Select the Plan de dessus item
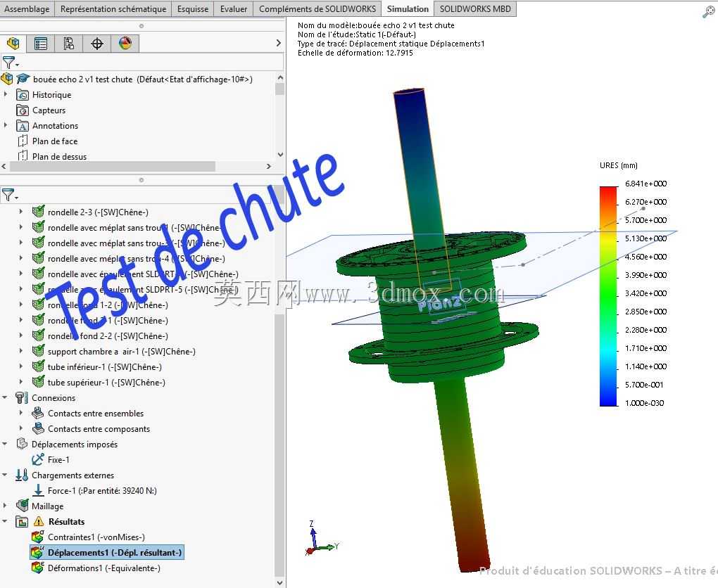The height and width of the screenshot is (588, 718). 60,156
